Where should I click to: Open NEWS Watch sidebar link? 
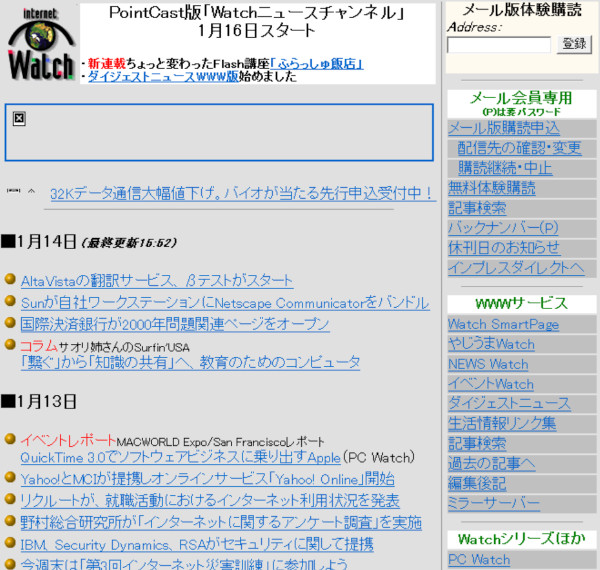click(x=488, y=364)
